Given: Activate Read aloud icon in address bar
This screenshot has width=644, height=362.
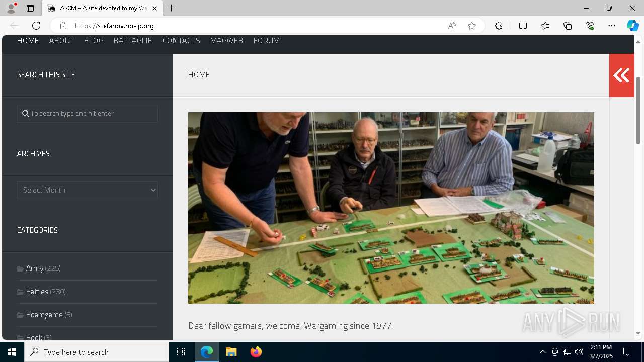Looking at the screenshot, I should point(452,26).
